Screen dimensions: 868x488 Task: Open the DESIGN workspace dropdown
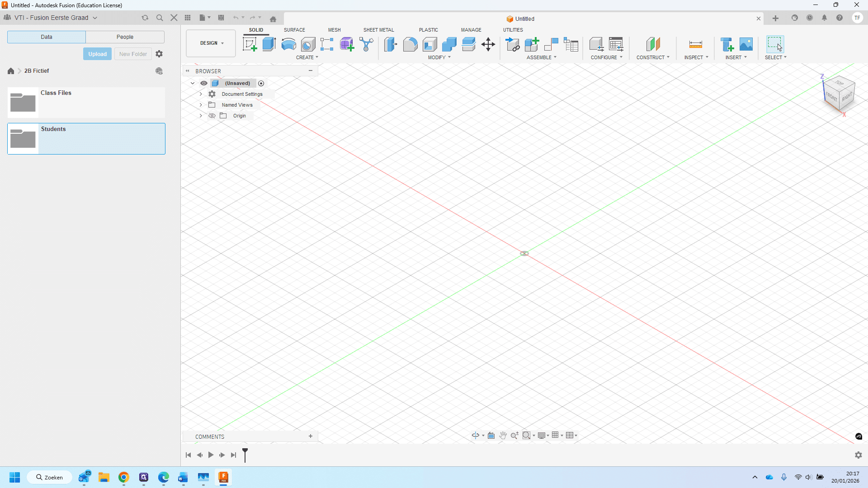tap(211, 43)
